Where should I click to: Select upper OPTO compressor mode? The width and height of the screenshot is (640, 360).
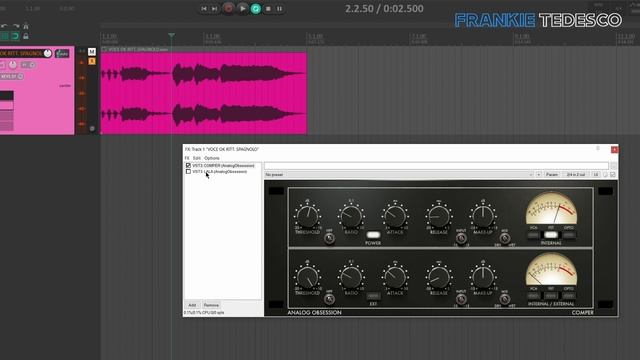569,235
